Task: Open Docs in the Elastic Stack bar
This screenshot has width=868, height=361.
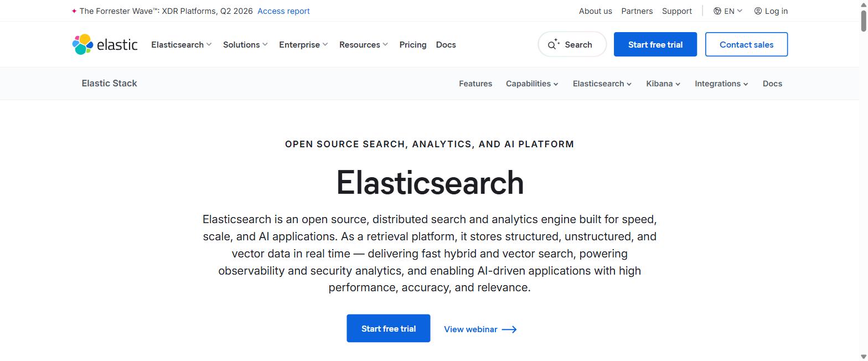Action: (772, 84)
